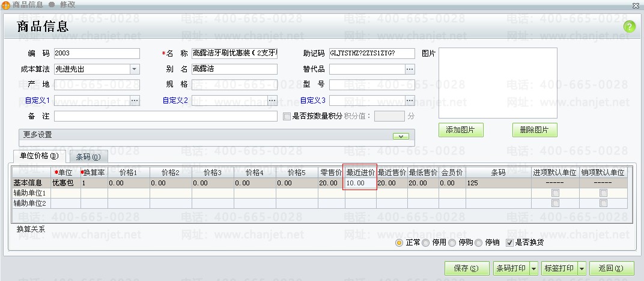
Task: Open the 条码打印 dropdown arrow
Action: coord(533,268)
